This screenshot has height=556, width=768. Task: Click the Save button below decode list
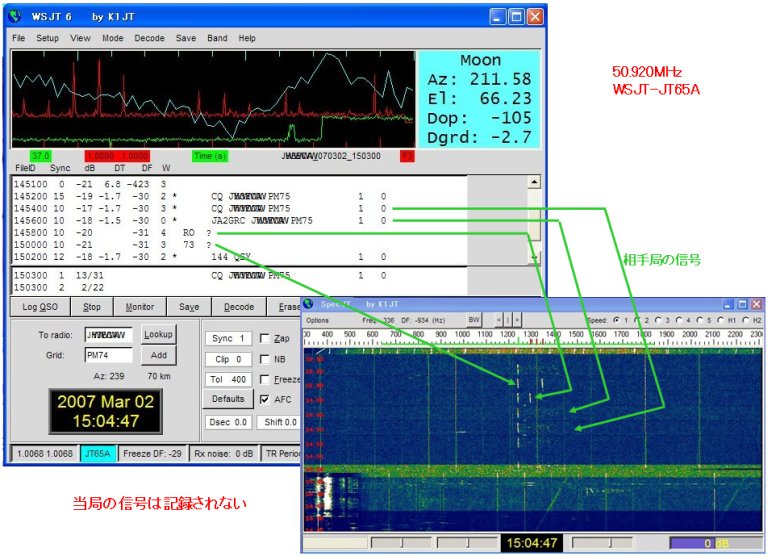tap(189, 307)
